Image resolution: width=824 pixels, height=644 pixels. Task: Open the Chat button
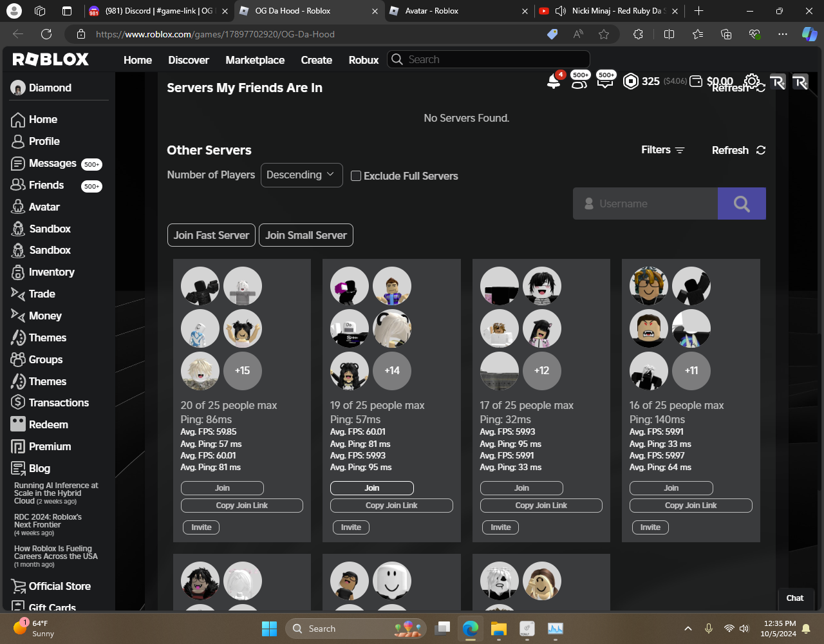795,598
